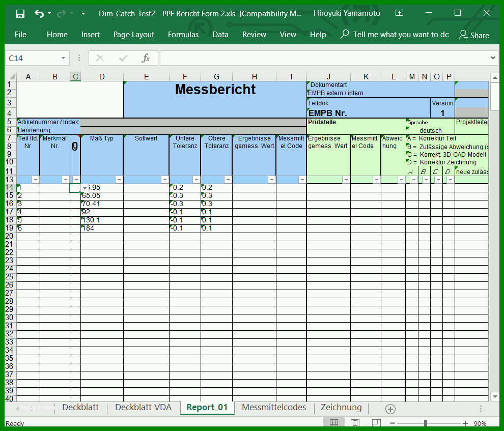The width and height of the screenshot is (504, 431).
Task: Switch to the Messmittelcodes sheet tab
Action: pyautogui.click(x=274, y=407)
